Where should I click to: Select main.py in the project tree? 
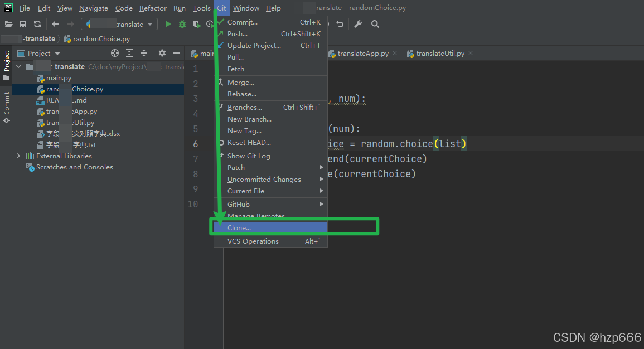(57, 77)
